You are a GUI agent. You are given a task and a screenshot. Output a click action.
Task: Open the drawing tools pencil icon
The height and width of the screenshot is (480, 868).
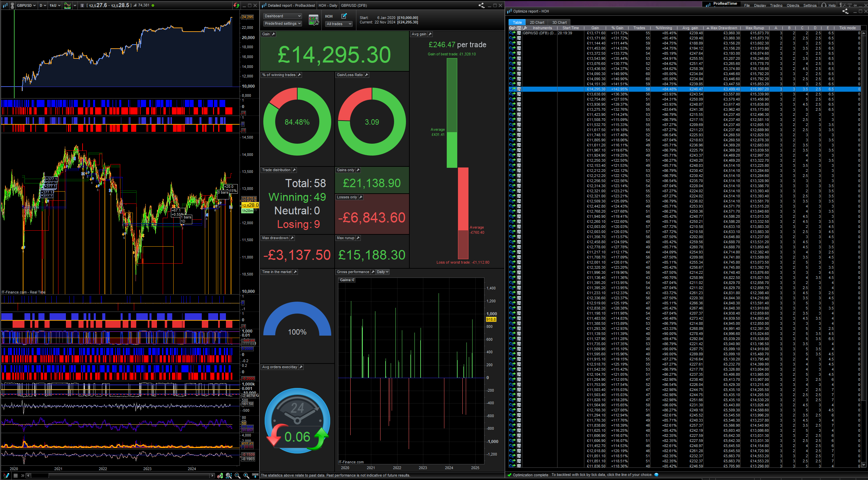(x=6, y=476)
